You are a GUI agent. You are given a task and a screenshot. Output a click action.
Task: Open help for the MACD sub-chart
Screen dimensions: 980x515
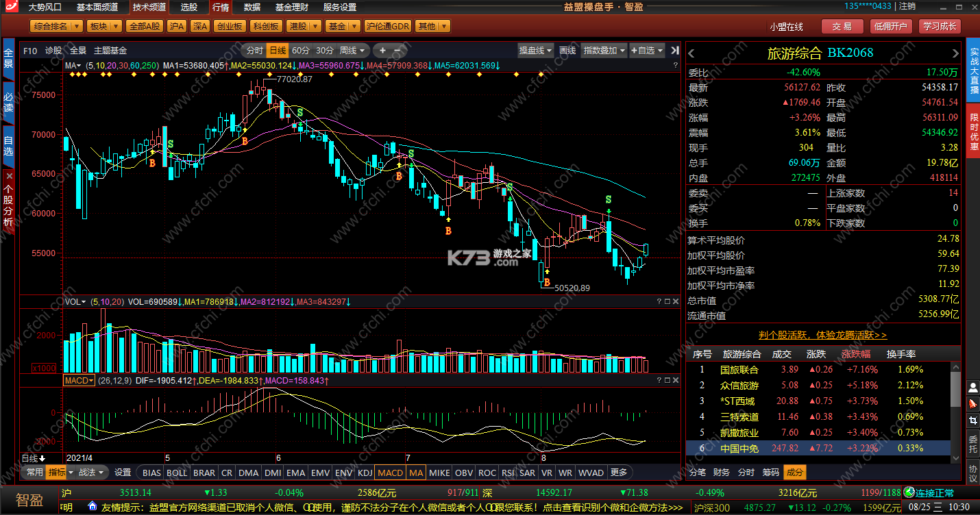click(x=659, y=380)
